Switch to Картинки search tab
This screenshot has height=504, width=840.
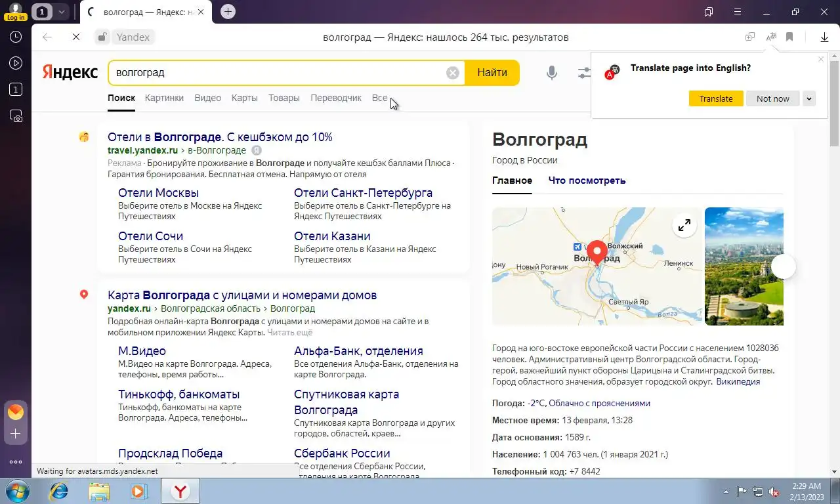(x=164, y=98)
